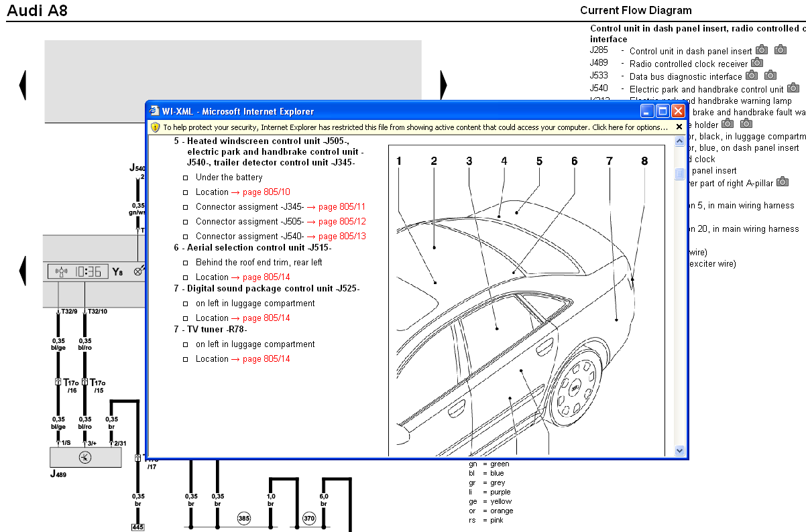Click text "Under the battery"

pos(229,178)
